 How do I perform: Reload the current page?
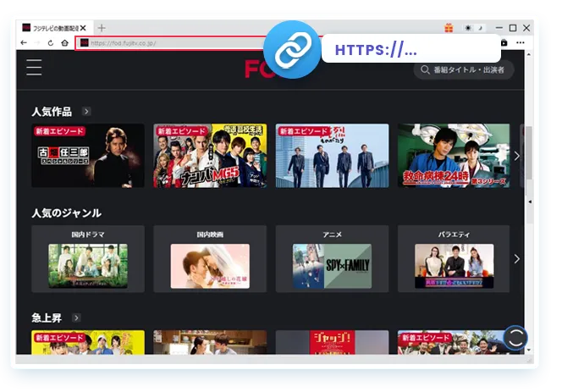(51, 42)
